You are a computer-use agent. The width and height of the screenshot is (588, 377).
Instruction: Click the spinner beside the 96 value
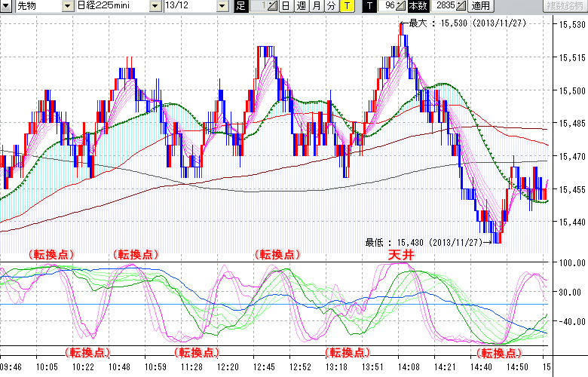click(402, 6)
